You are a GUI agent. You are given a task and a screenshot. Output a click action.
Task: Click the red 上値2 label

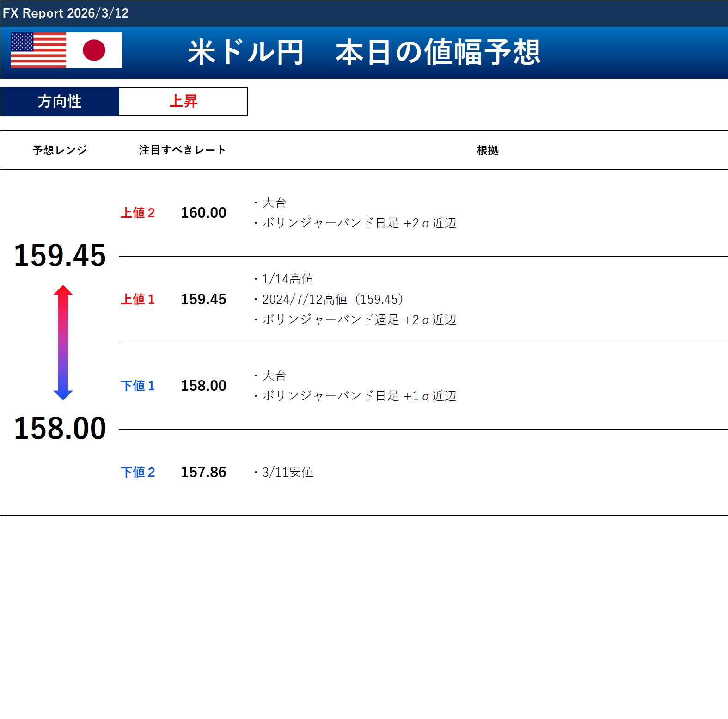[138, 213]
